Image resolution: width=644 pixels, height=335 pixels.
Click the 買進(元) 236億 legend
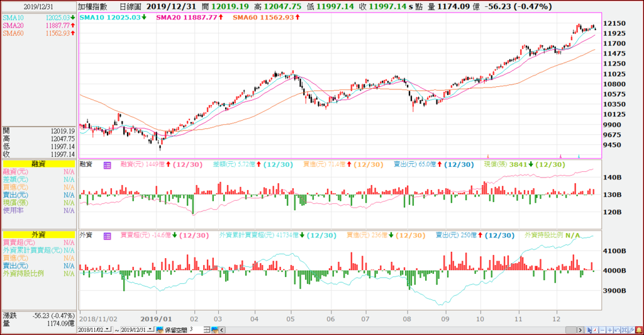(386, 235)
